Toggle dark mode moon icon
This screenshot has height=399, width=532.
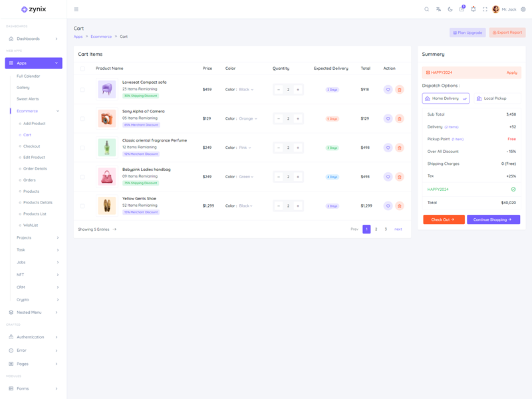(x=450, y=9)
